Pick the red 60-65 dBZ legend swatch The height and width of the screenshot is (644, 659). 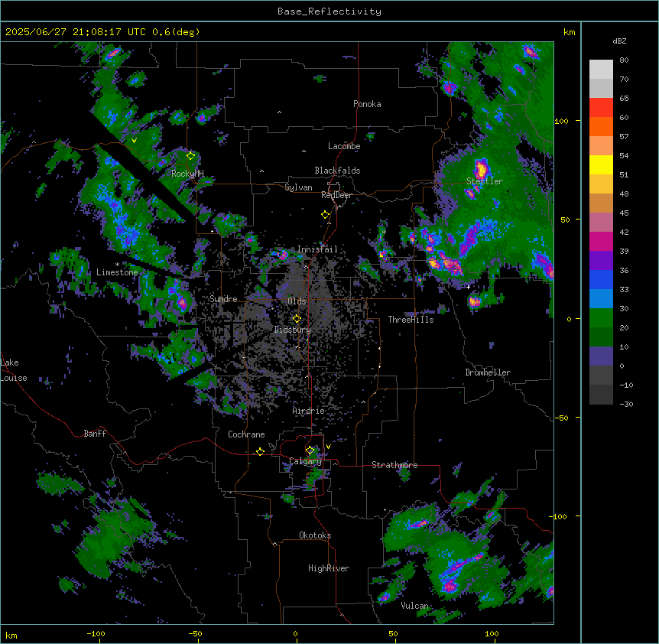(x=601, y=107)
